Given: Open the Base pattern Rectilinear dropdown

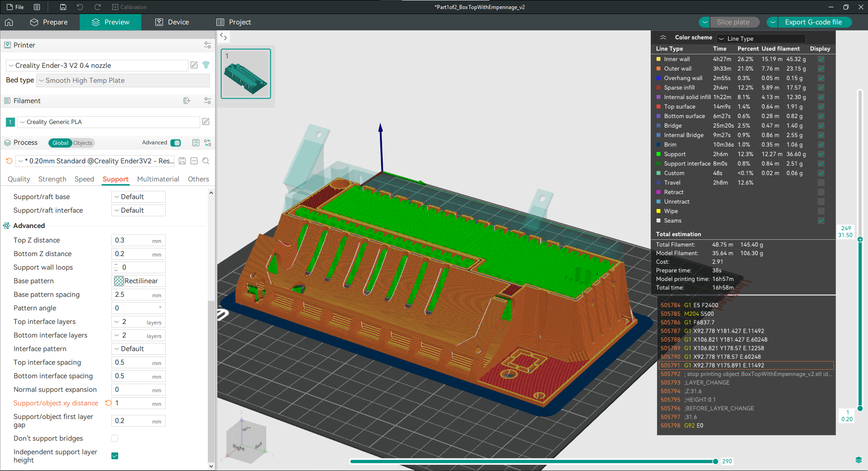Looking at the screenshot, I should pos(139,281).
